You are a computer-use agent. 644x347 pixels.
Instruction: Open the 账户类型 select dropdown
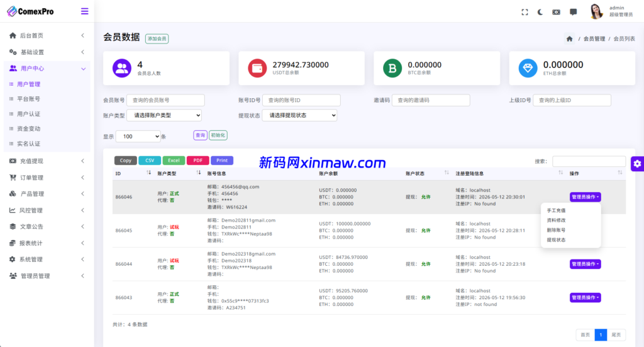pos(164,115)
